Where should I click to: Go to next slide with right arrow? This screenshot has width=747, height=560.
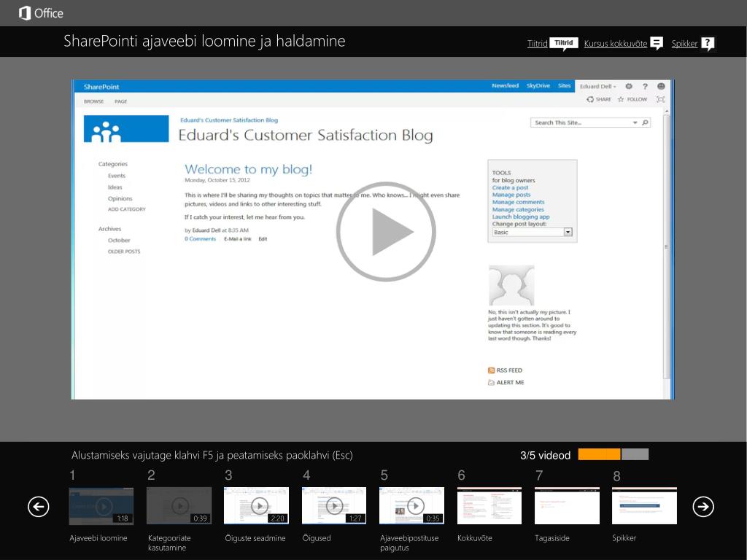[x=703, y=506]
